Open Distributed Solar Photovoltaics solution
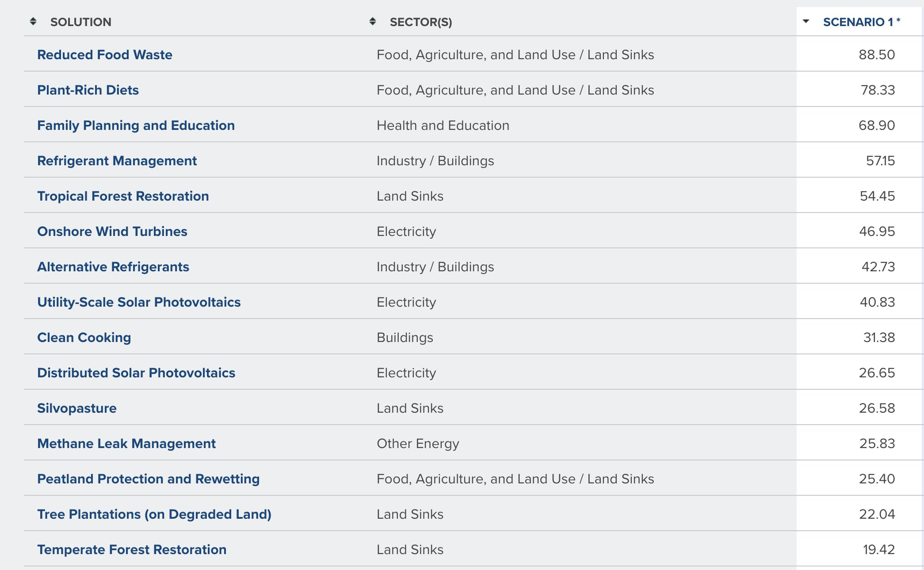The image size is (924, 570). (136, 373)
